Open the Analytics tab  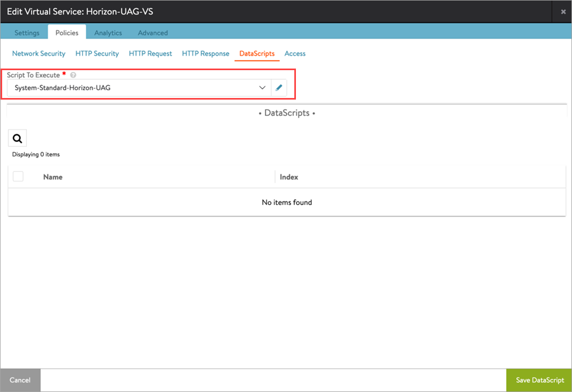108,33
